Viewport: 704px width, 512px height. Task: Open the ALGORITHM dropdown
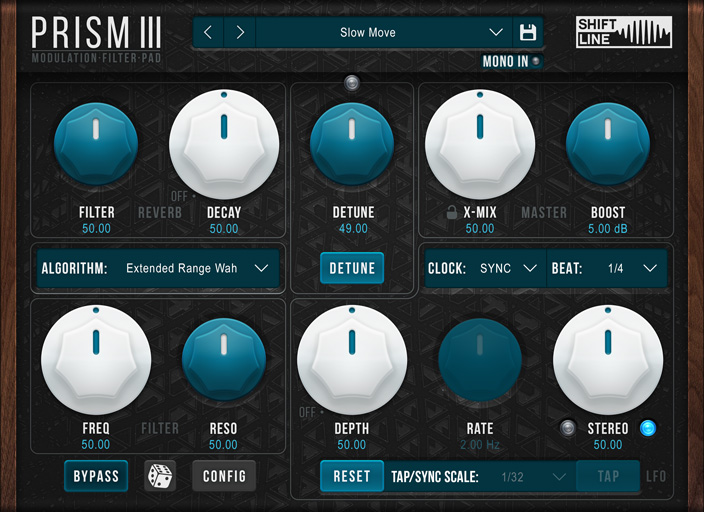158,268
